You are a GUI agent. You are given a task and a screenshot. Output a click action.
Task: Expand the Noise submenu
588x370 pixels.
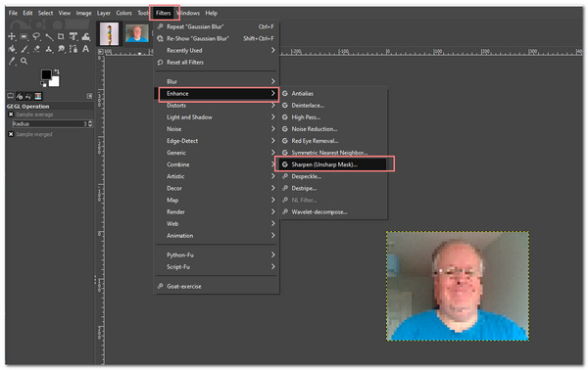(x=217, y=129)
